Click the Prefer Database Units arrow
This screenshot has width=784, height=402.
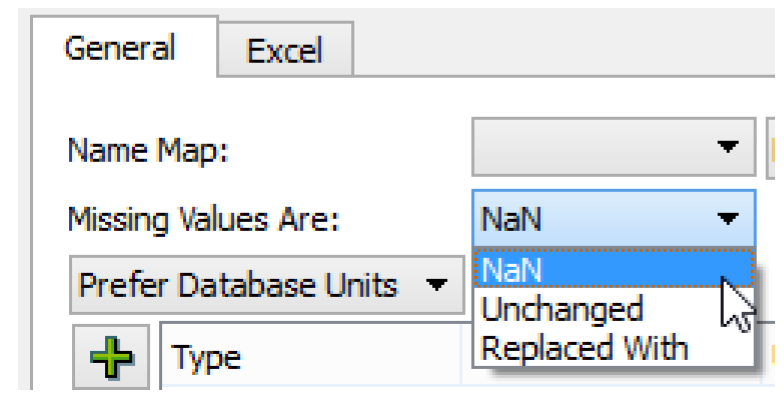coord(436,284)
